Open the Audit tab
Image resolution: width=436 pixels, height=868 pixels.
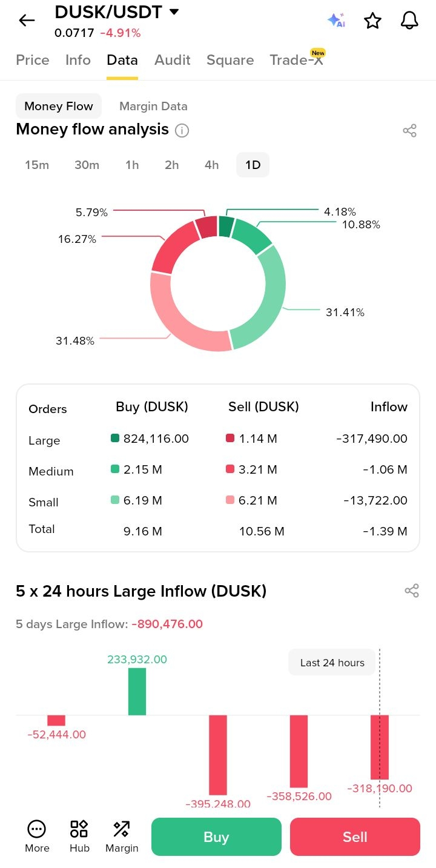[x=173, y=60]
